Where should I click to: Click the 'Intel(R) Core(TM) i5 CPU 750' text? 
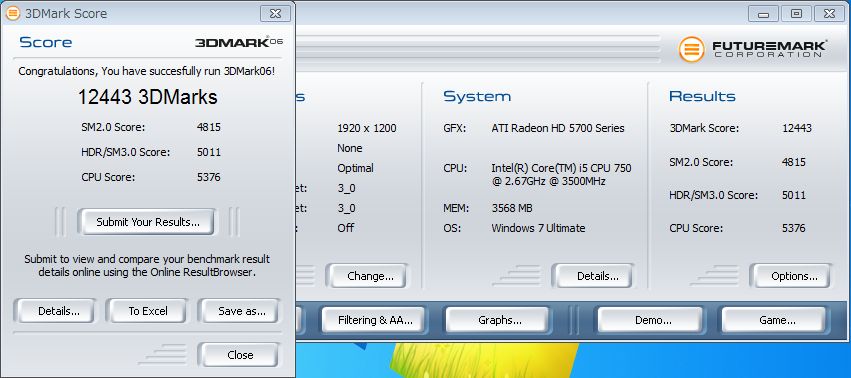coord(561,168)
